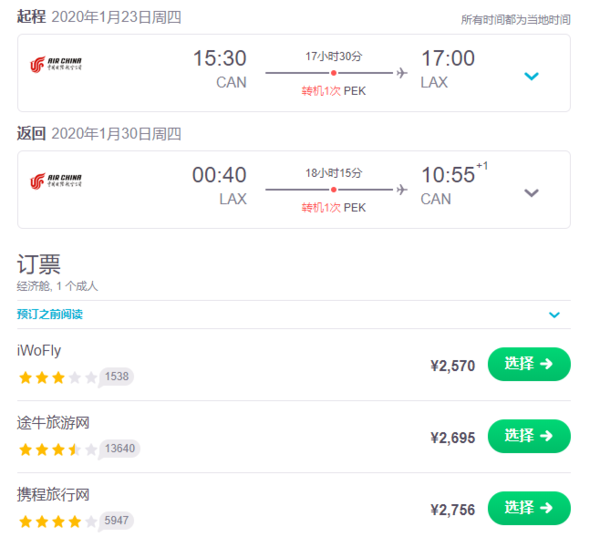
Task: Click Air China logo on outbound flight
Action: tap(56, 64)
